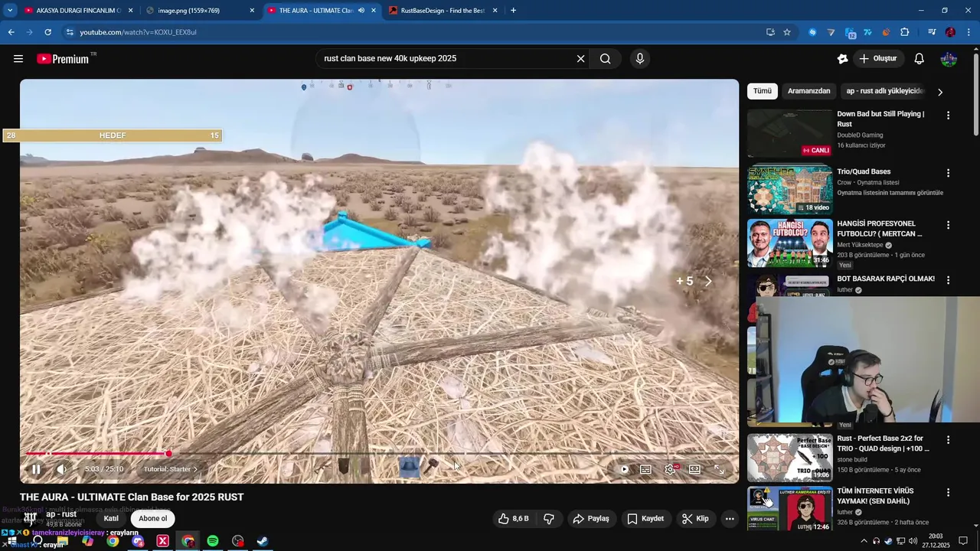
Task: Go back to previous page
Action: [11, 32]
